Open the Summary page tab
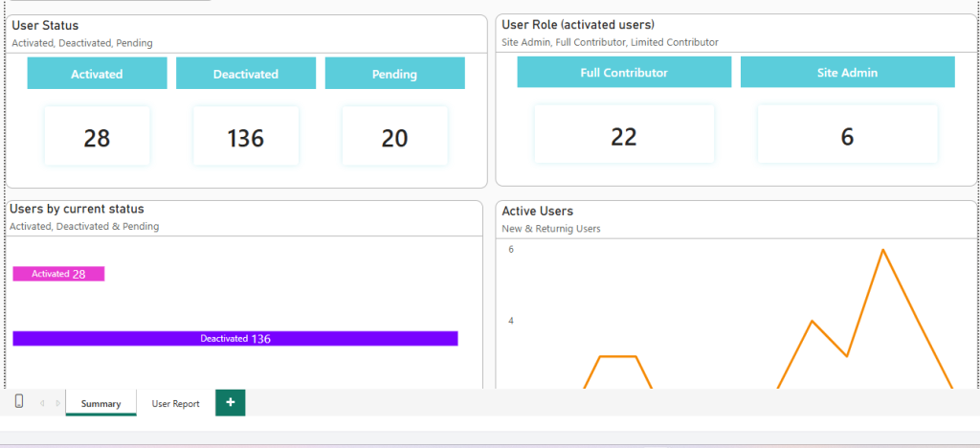This screenshot has width=980, height=448. tap(100, 403)
